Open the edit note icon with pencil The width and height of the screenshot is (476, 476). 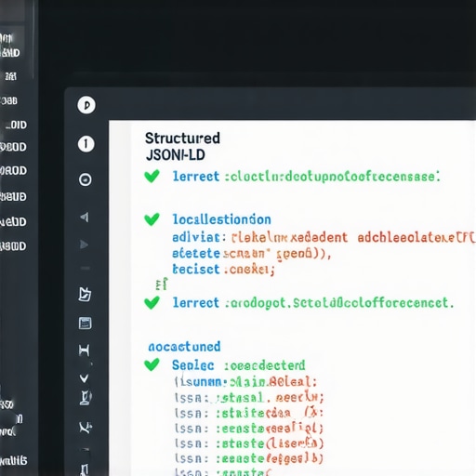point(85,294)
